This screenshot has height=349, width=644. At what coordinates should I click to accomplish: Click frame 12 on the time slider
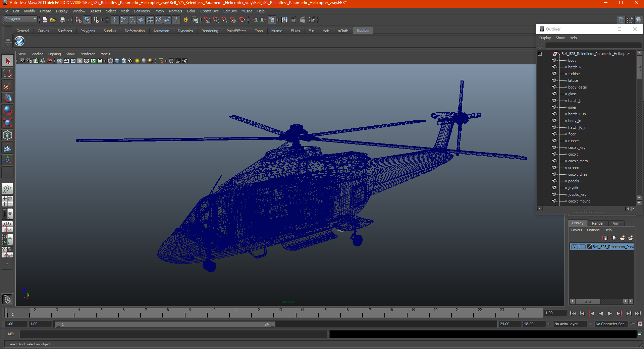pyautogui.click(x=257, y=313)
